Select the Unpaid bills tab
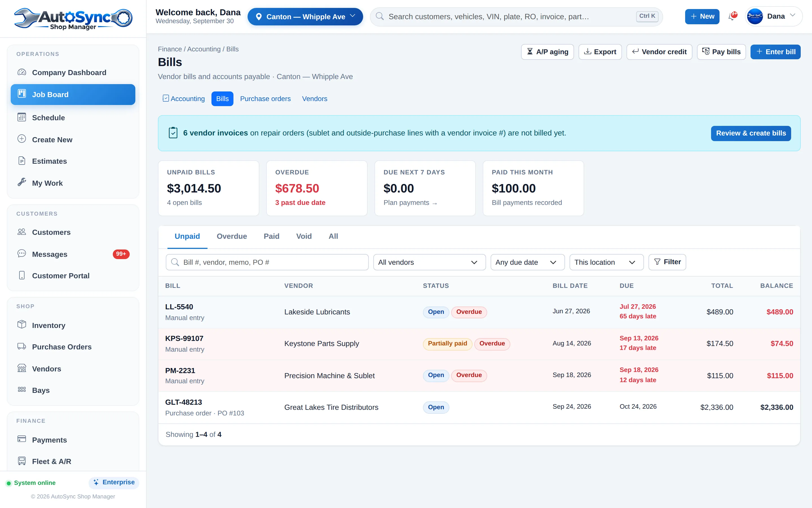812x508 pixels. tap(187, 236)
